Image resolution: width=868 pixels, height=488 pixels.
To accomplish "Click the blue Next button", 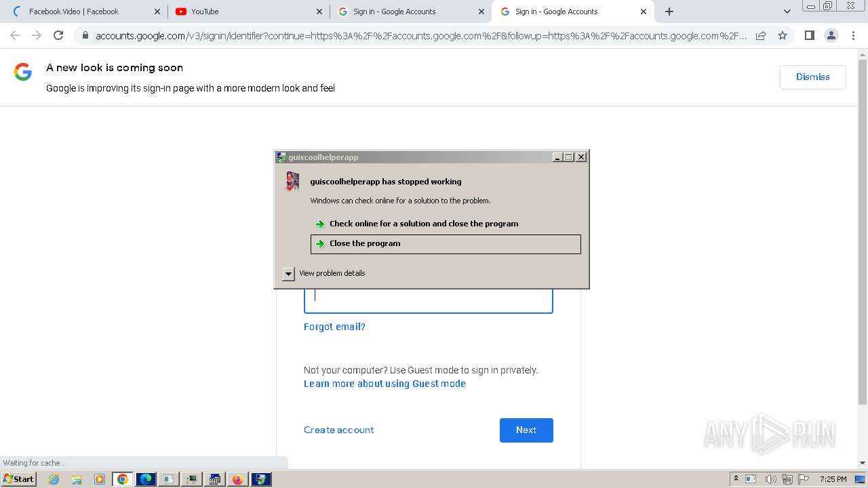I will point(526,430).
